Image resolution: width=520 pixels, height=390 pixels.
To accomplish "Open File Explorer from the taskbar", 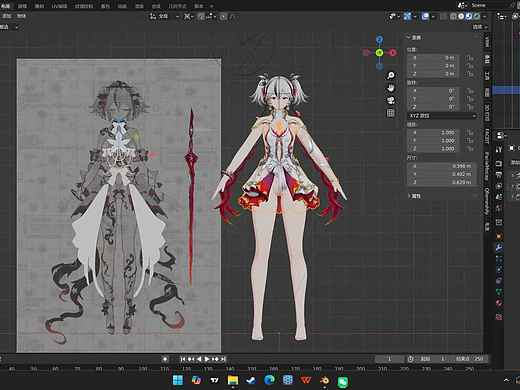I will (x=233, y=380).
